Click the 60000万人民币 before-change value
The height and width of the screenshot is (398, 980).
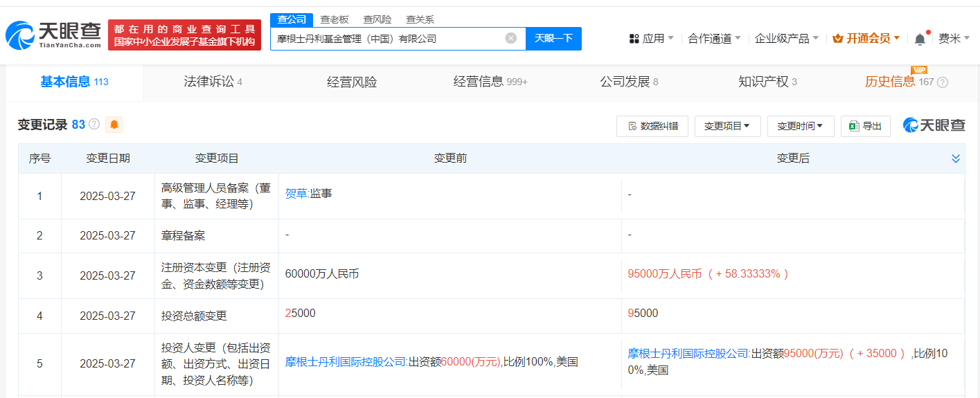point(322,274)
